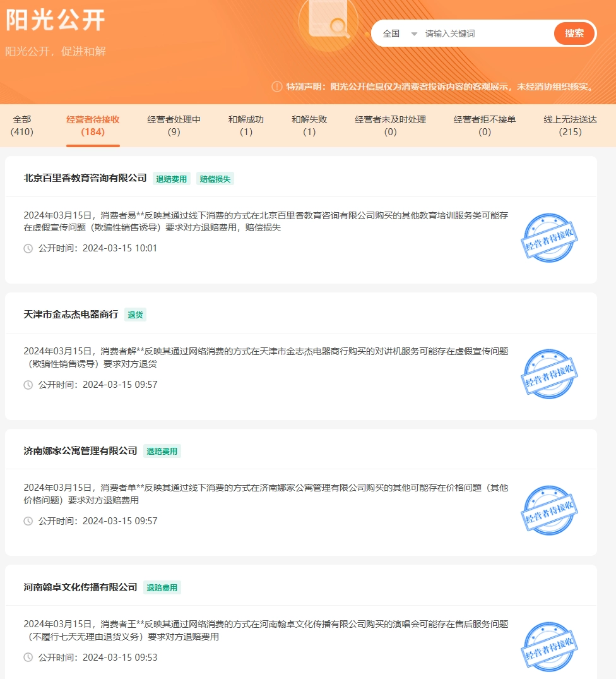Click the clock icon for 济南娜家公寓管理有限公司 complaint
Viewport: 616px width, 679px height.
pos(26,521)
